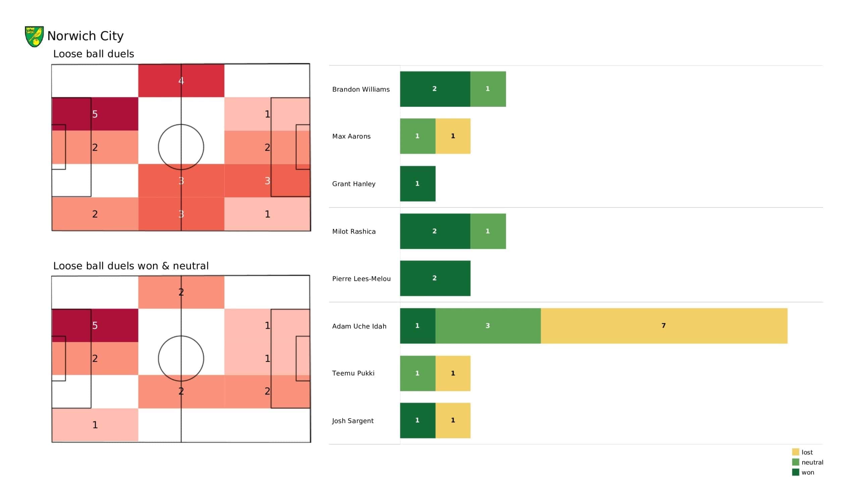Click Pierre Lees-Melou's won bar showing 2

[x=435, y=278]
